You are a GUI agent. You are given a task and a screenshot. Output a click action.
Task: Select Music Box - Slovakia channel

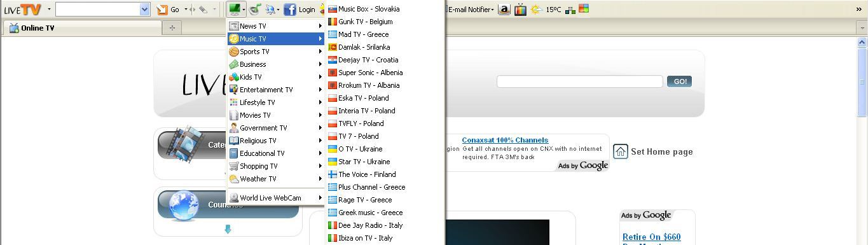(385, 9)
